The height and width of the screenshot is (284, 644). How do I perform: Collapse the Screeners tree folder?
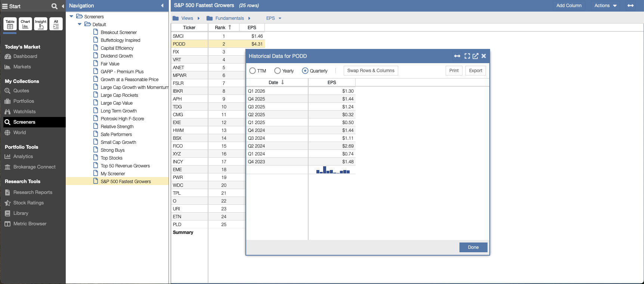(x=71, y=16)
